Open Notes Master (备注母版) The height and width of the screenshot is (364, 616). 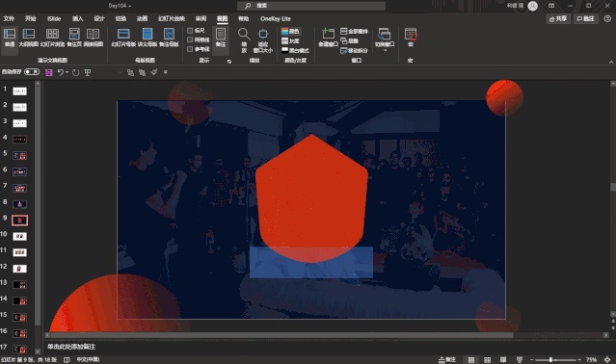[x=169, y=38]
